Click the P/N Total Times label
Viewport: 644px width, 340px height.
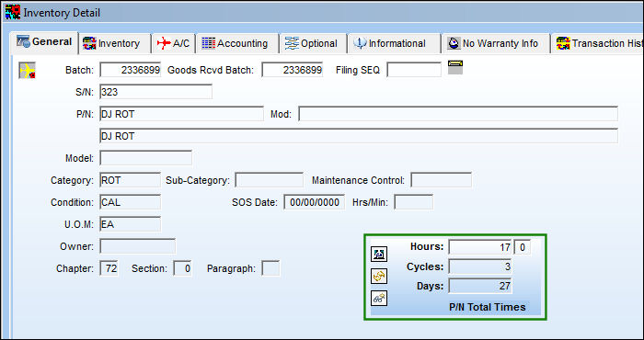coord(487,307)
